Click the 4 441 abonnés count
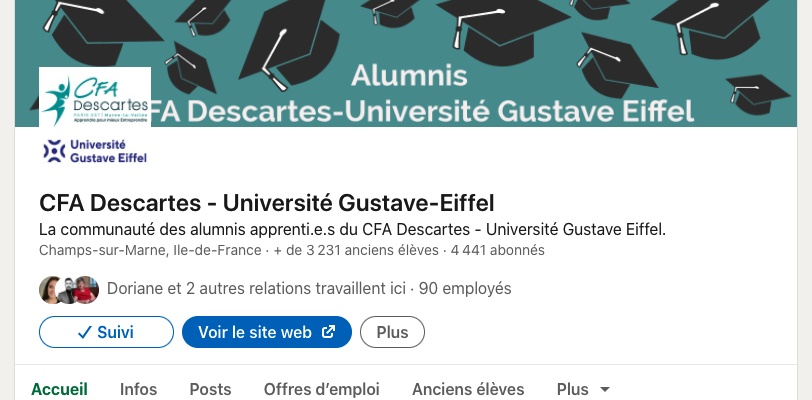812x400 pixels. pyautogui.click(x=498, y=251)
